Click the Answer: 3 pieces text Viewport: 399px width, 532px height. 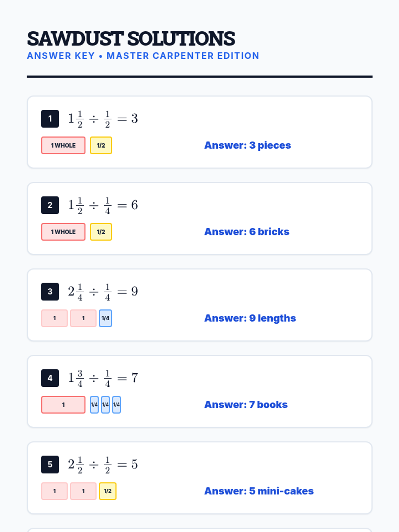click(x=247, y=145)
